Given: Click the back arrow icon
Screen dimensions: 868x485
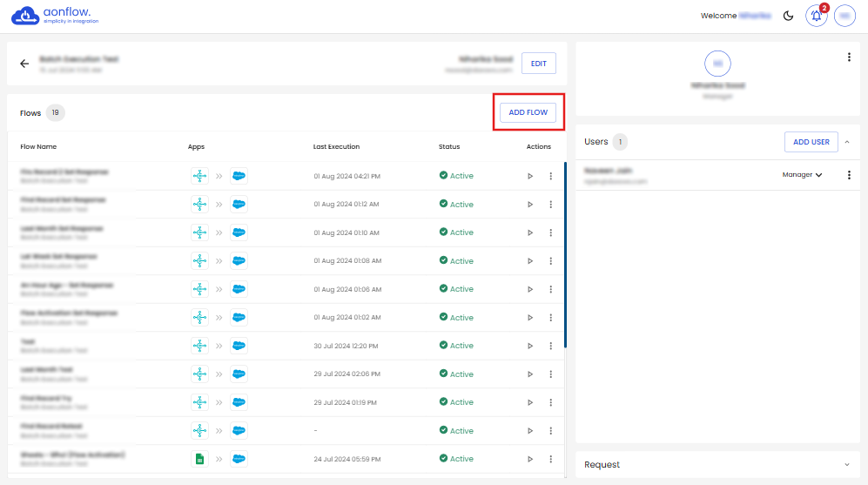Looking at the screenshot, I should pyautogui.click(x=24, y=64).
